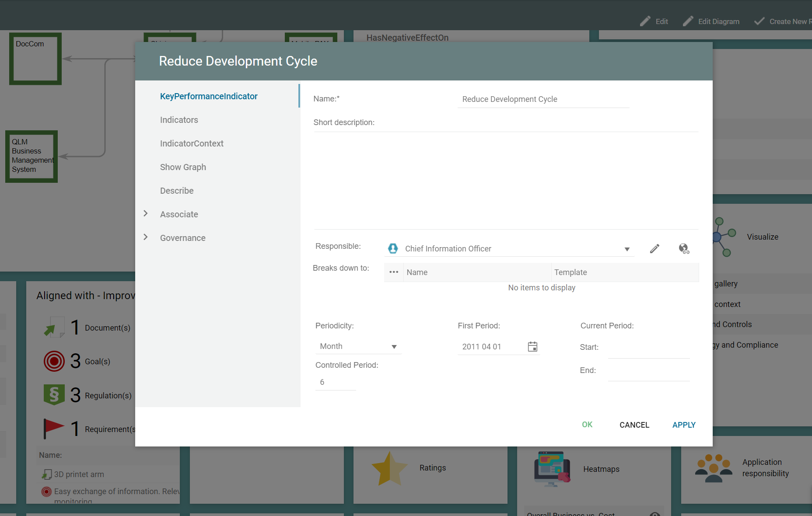
Task: Click the three-dots icon in Breaks down to
Action: [x=394, y=272]
